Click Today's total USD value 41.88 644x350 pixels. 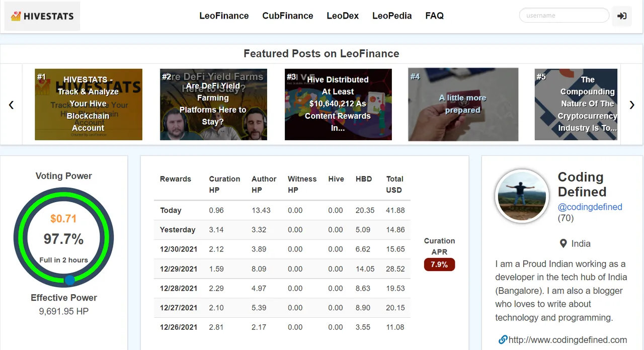395,210
